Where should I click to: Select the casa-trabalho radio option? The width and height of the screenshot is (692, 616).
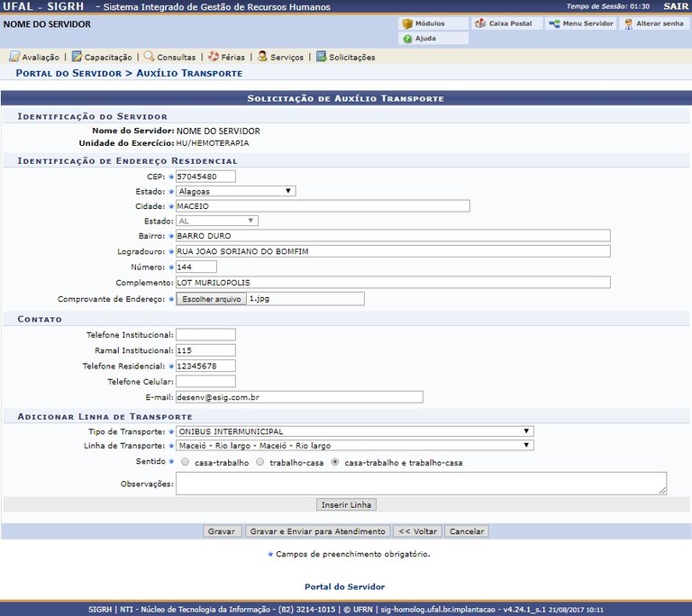(186, 462)
